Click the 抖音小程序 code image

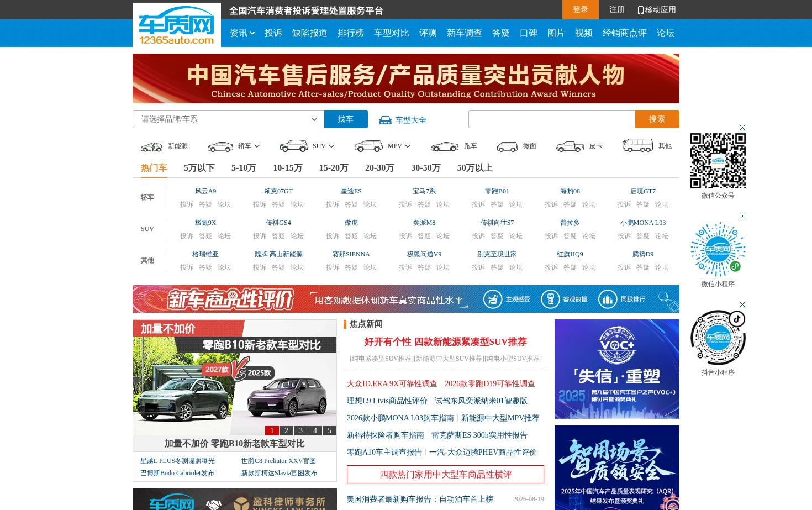pos(718,338)
